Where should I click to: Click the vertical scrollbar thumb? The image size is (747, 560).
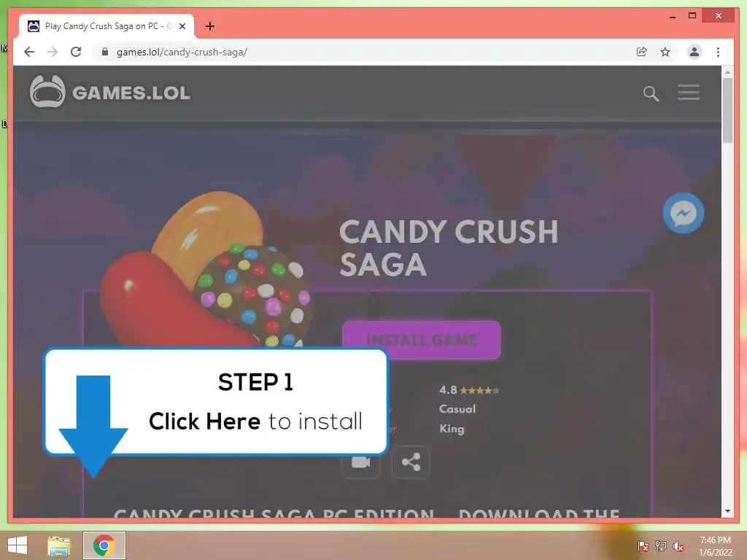pyautogui.click(x=727, y=110)
